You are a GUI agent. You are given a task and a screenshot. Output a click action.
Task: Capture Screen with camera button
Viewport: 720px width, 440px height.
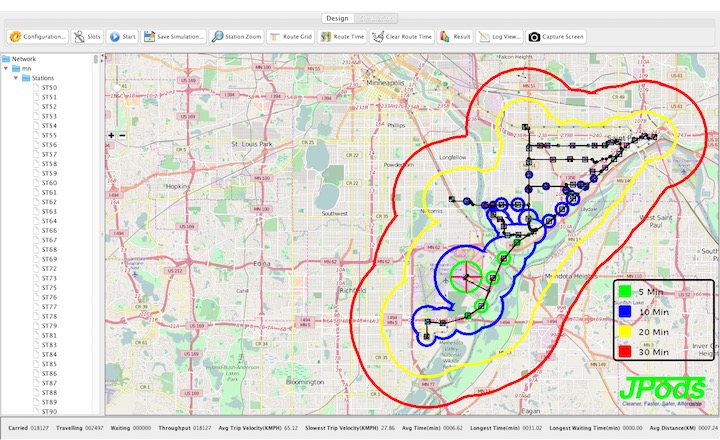click(x=556, y=36)
